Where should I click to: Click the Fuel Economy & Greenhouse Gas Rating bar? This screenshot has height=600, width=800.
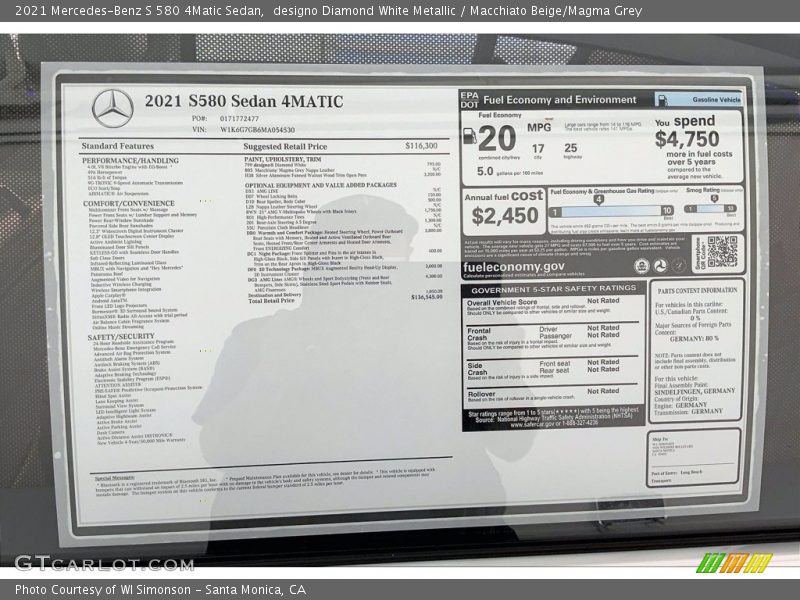pyautogui.click(x=611, y=211)
